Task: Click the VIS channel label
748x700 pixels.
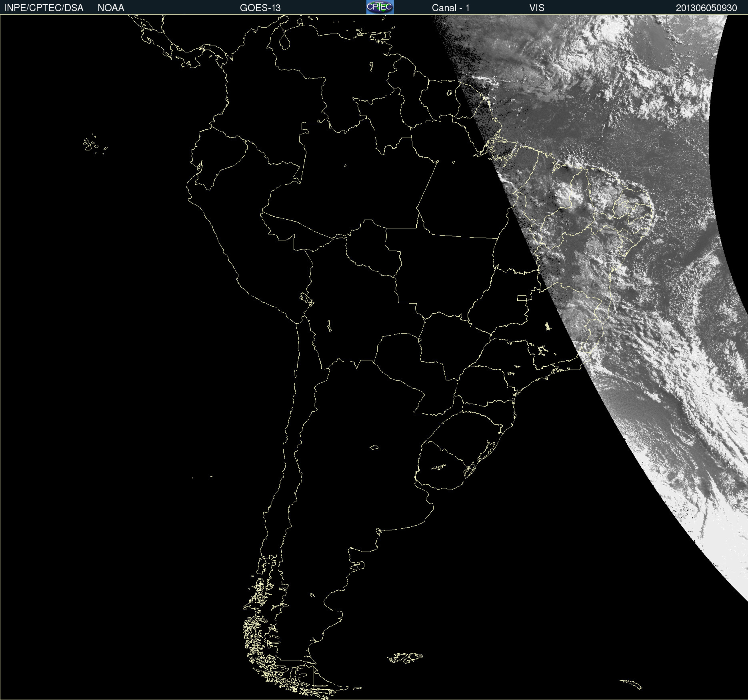Action: pos(537,8)
